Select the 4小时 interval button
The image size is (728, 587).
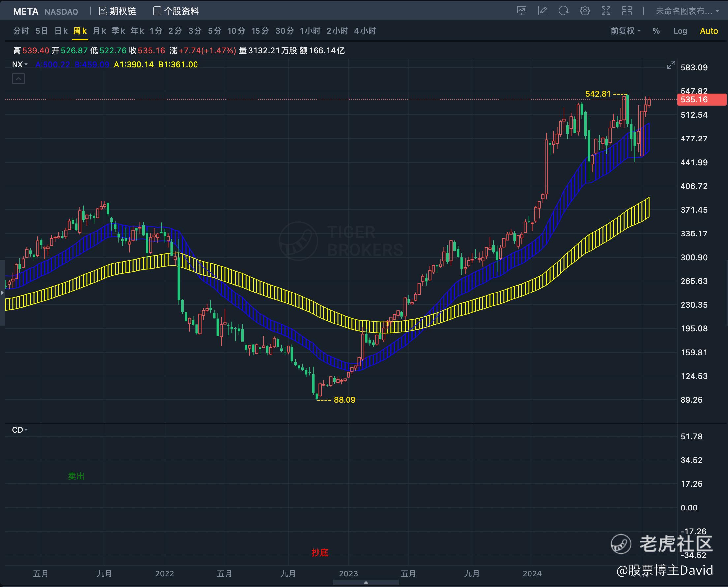tap(365, 31)
